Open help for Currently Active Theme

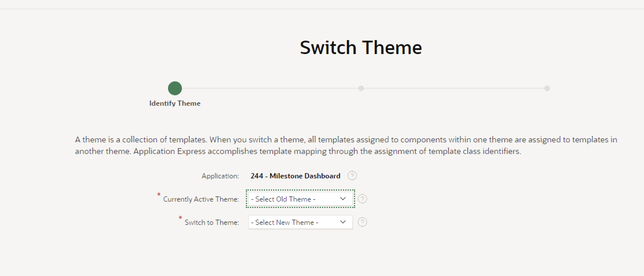tap(362, 199)
